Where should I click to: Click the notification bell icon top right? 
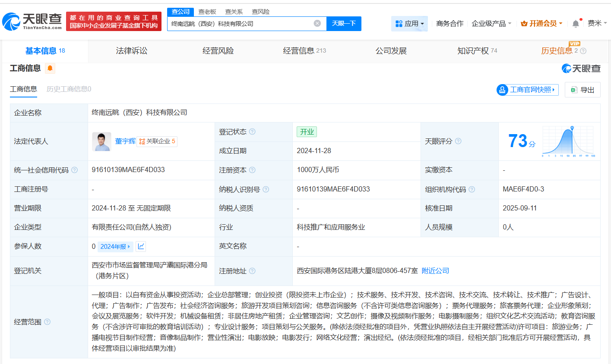(575, 23)
